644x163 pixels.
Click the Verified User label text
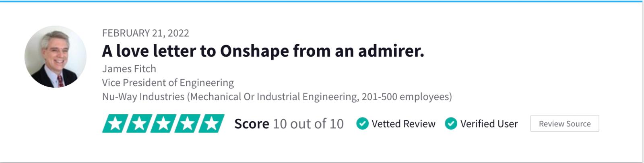[x=489, y=124]
